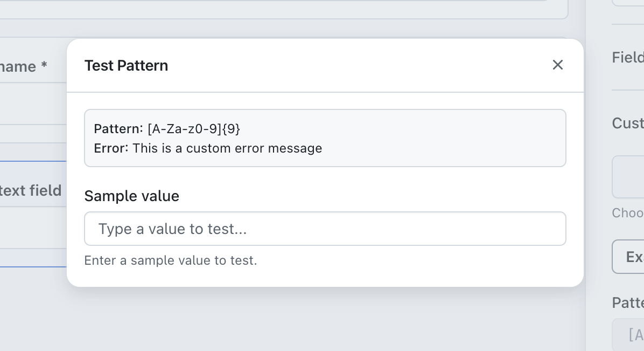Click the pattern input showing "[A"

coord(630,335)
